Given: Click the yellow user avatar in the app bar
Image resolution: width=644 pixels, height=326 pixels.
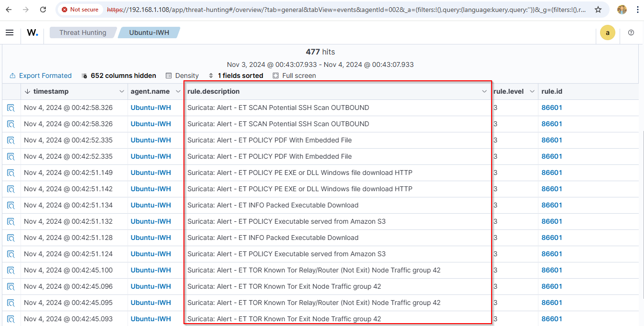Looking at the screenshot, I should [x=608, y=33].
